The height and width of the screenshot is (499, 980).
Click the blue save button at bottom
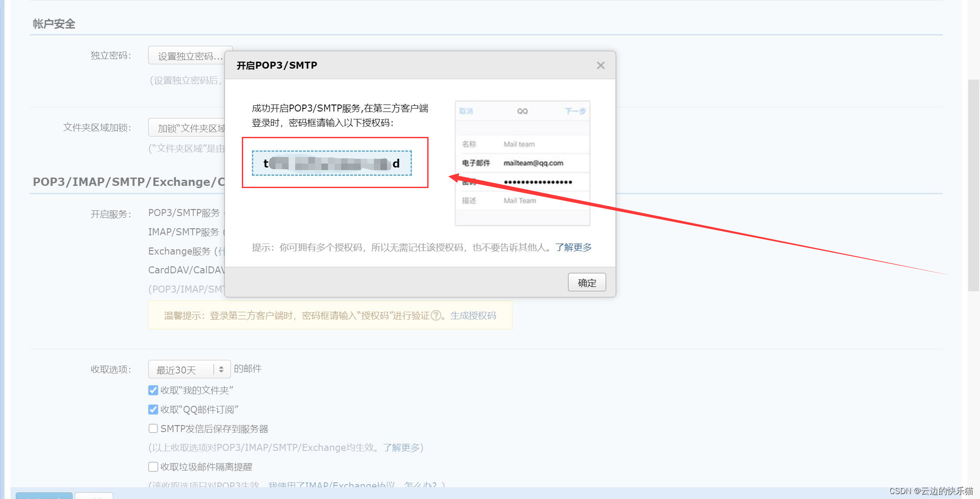tap(44, 496)
